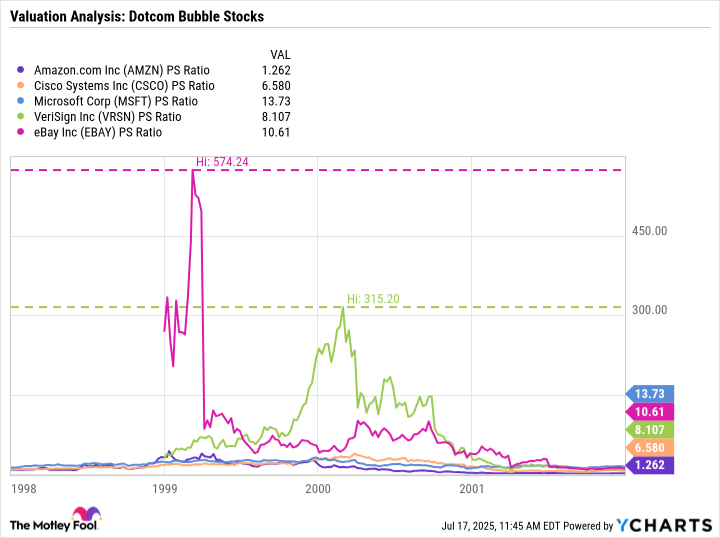Select 'eBay Inc (EBAY) PS Ratio' legend label
720x538 pixels.
(x=98, y=133)
